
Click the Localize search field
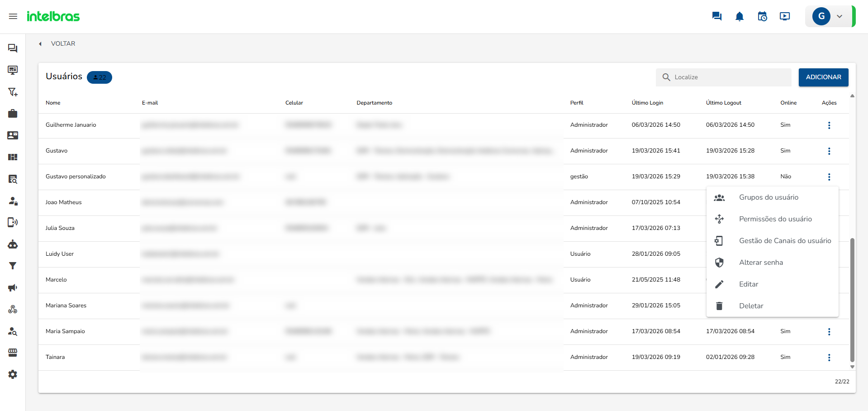click(x=723, y=77)
